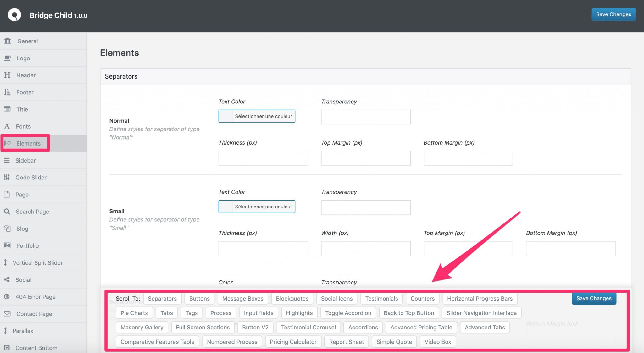
Task: Click the Logo cup icon
Action: click(7, 58)
